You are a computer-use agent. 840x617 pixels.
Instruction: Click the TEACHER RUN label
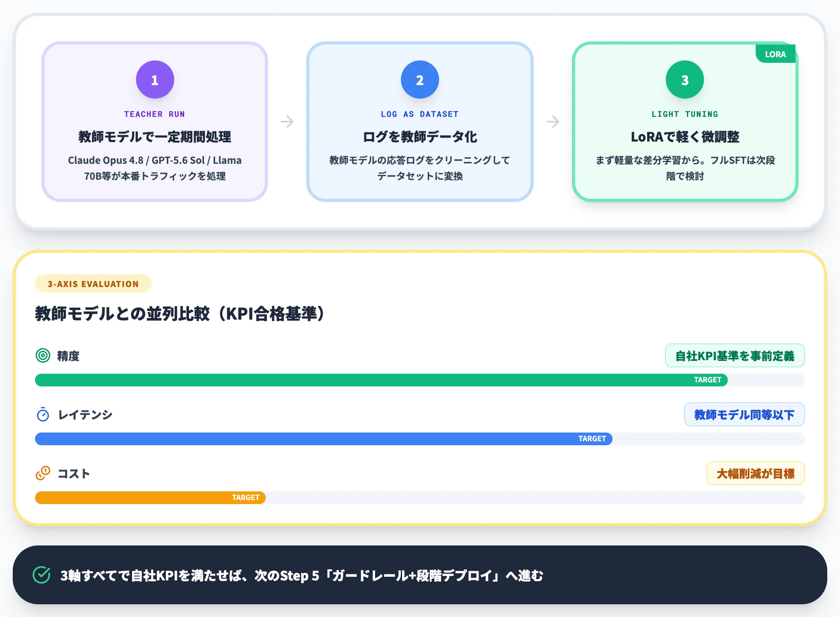(x=154, y=114)
